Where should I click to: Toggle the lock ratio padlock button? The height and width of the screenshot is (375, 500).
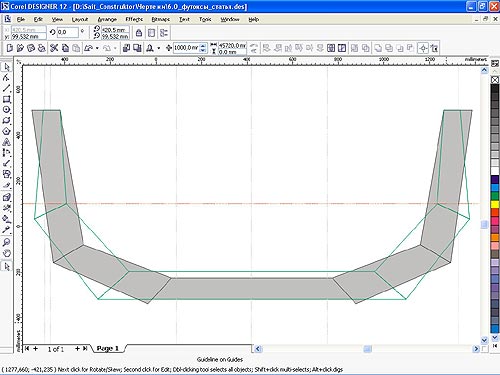click(139, 33)
